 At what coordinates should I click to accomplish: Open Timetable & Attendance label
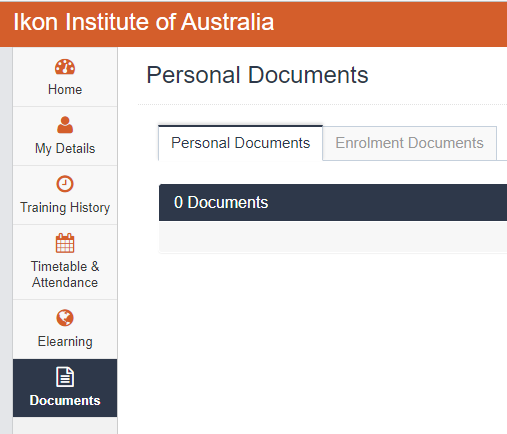[65, 274]
